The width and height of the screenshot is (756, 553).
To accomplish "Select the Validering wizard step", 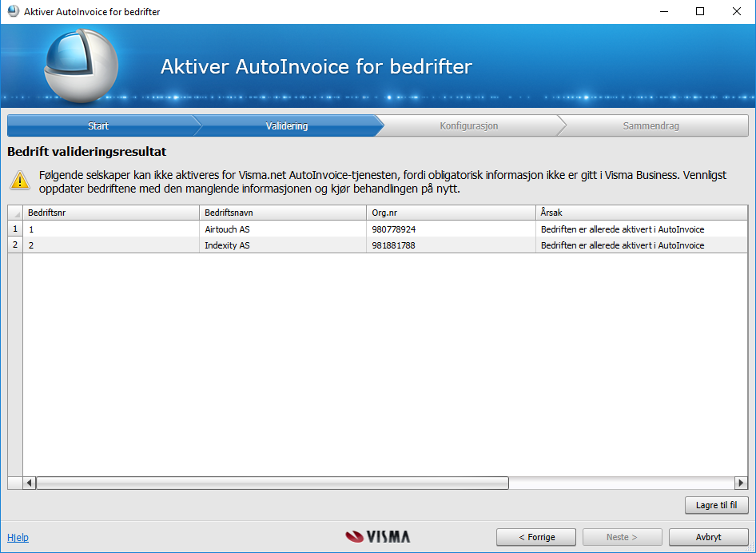I will point(287,125).
